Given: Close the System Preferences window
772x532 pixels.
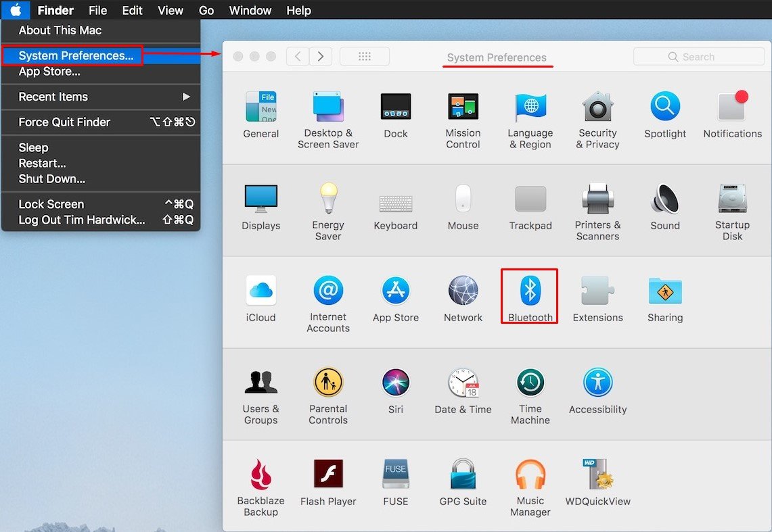Looking at the screenshot, I should click(237, 57).
